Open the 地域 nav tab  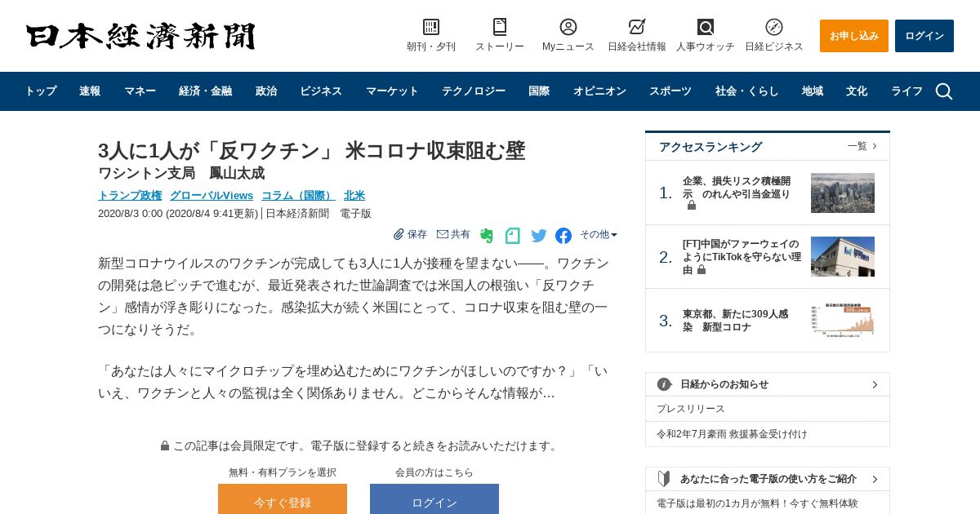(x=813, y=91)
